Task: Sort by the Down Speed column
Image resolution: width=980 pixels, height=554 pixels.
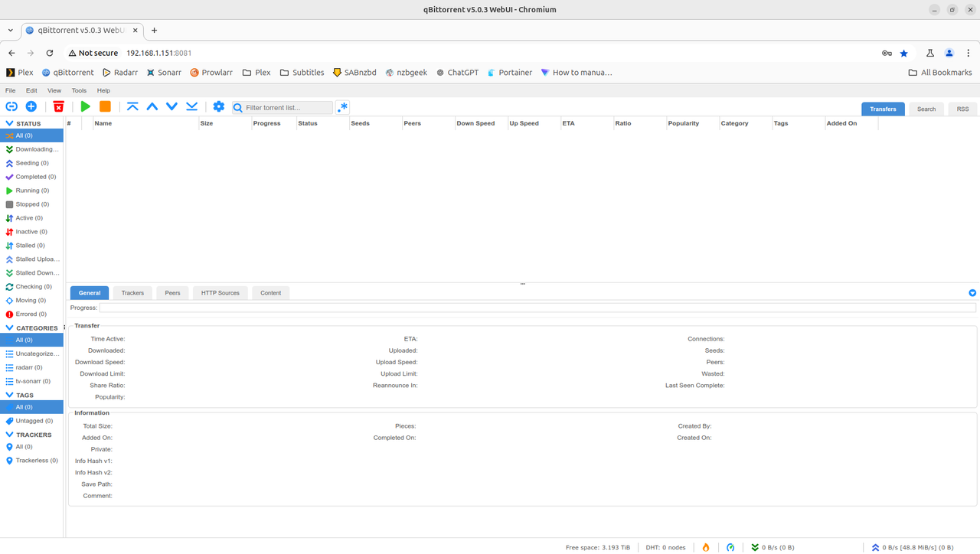Action: (x=482, y=123)
